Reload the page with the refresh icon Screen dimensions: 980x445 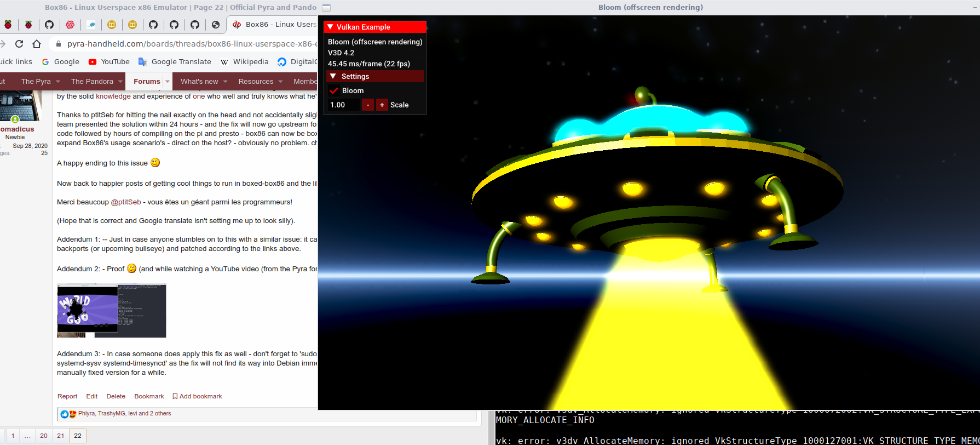click(x=19, y=44)
